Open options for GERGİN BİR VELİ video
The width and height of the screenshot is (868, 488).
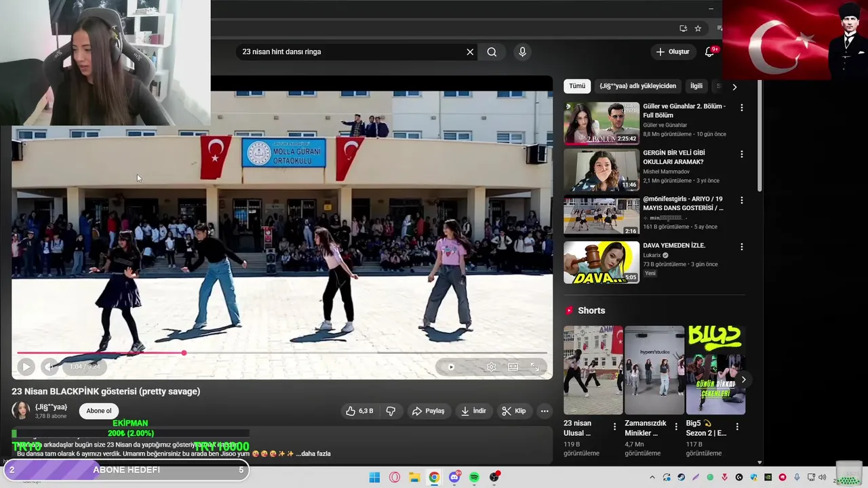pos(741,155)
